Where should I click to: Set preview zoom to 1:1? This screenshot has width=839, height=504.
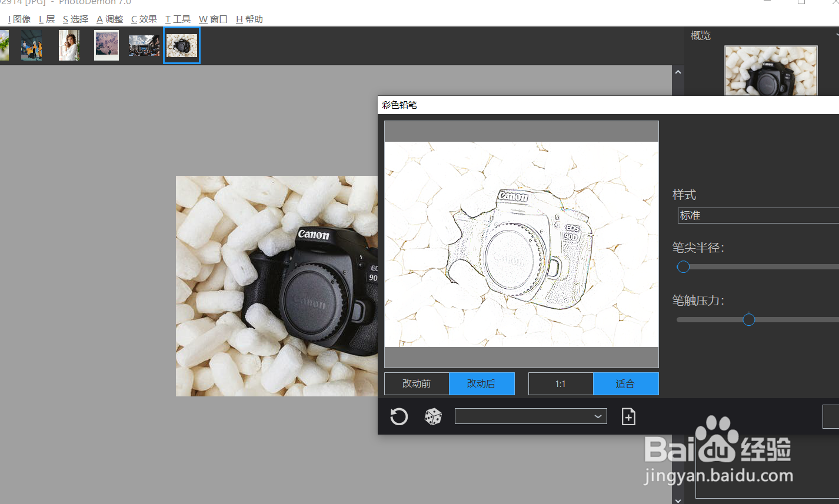tap(560, 384)
